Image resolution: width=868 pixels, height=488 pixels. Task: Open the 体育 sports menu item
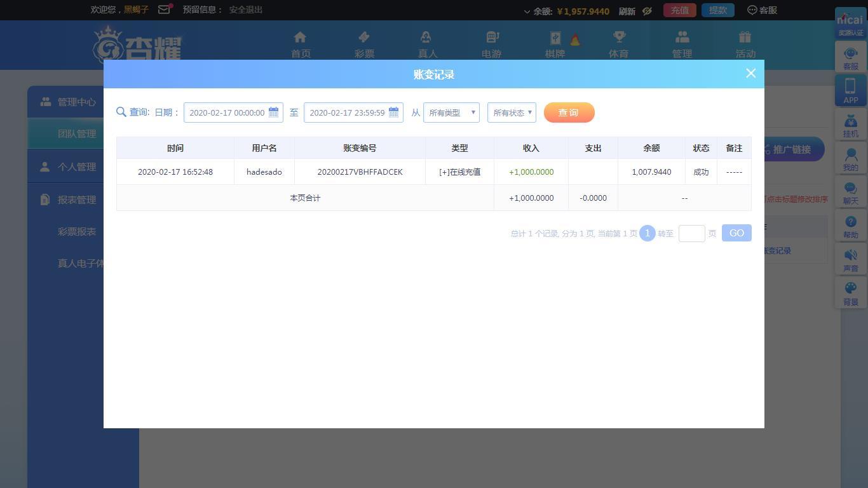pos(618,45)
